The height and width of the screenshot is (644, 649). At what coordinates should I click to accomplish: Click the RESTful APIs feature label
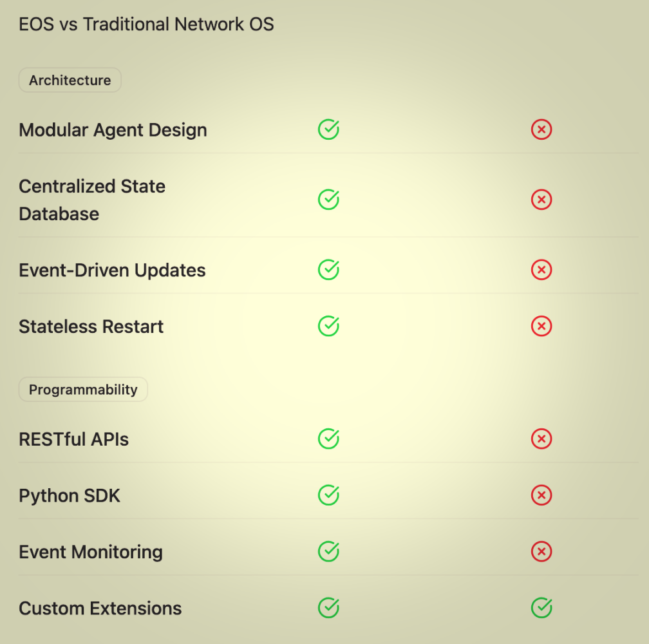coord(73,440)
